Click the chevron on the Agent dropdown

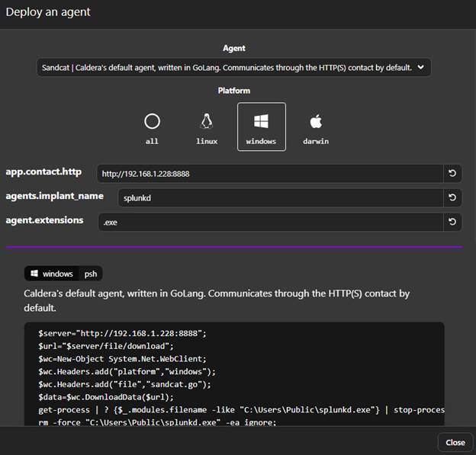[421, 67]
